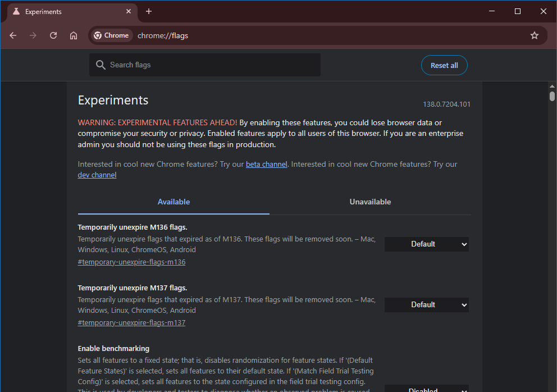
Task: Select the Experiments browser tab
Action: pyautogui.click(x=72, y=12)
